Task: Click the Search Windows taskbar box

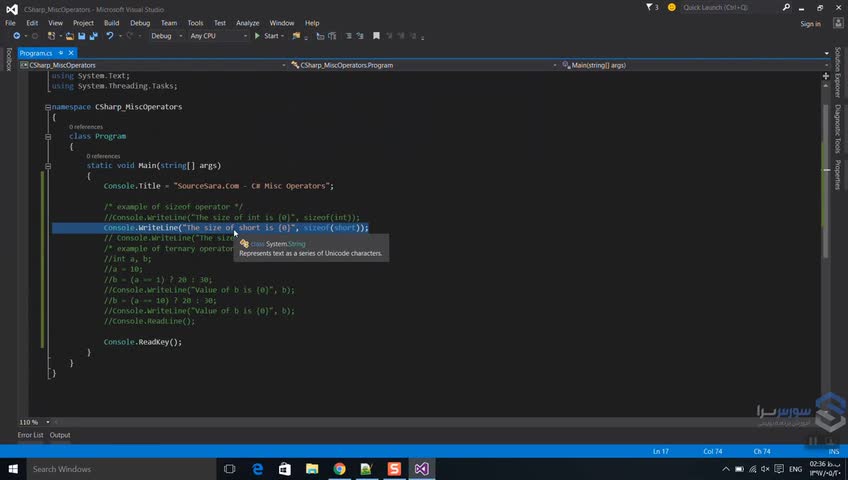Action: 121,469
